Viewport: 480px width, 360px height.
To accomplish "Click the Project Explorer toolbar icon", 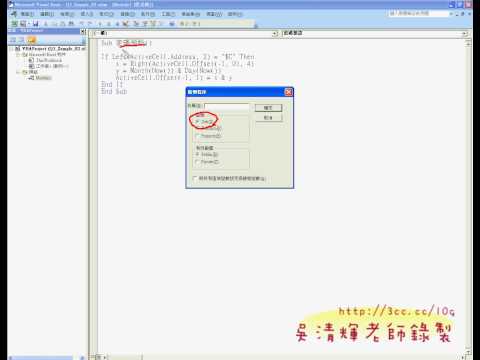I will [136, 24].
